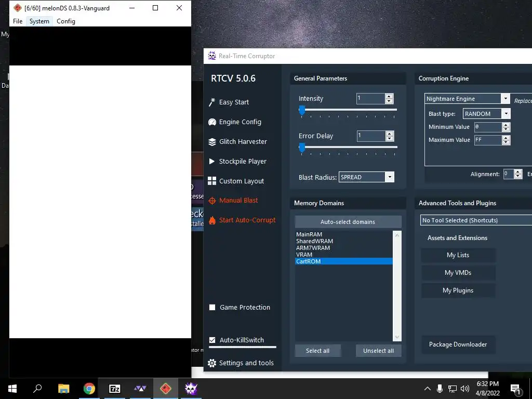The image size is (532, 399).
Task: Click the Glitch Harvester layers icon
Action: (x=212, y=142)
